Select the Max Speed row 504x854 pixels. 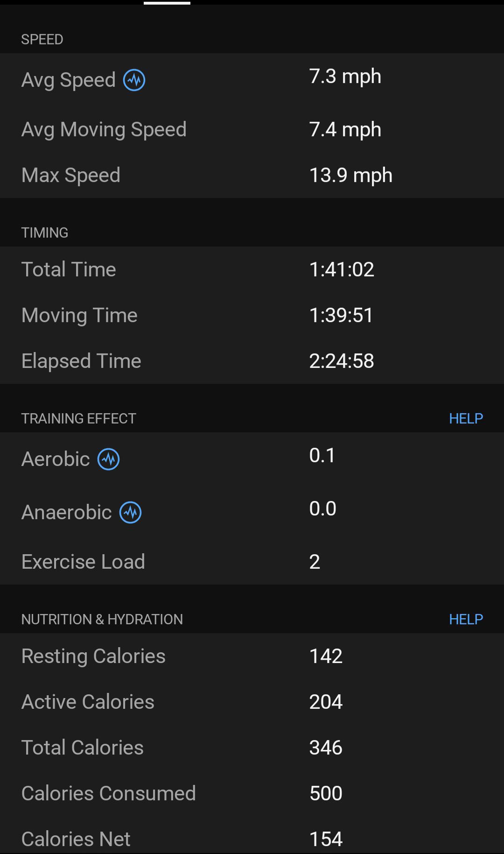(252, 175)
